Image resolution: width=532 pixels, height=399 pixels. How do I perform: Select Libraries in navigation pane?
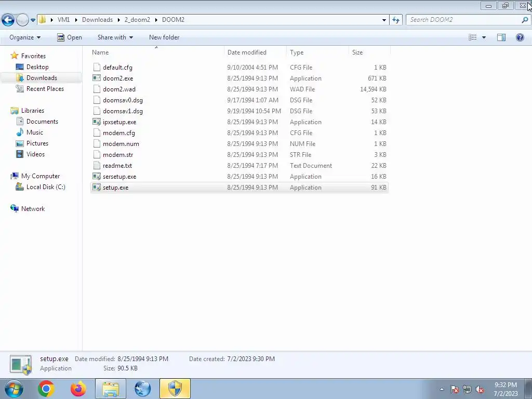tap(33, 111)
